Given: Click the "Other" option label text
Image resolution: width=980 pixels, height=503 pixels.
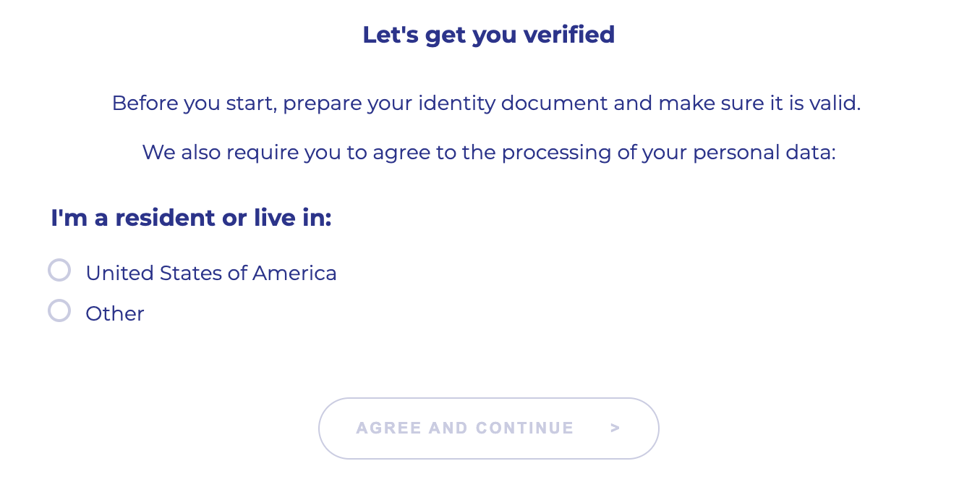Looking at the screenshot, I should click(115, 313).
